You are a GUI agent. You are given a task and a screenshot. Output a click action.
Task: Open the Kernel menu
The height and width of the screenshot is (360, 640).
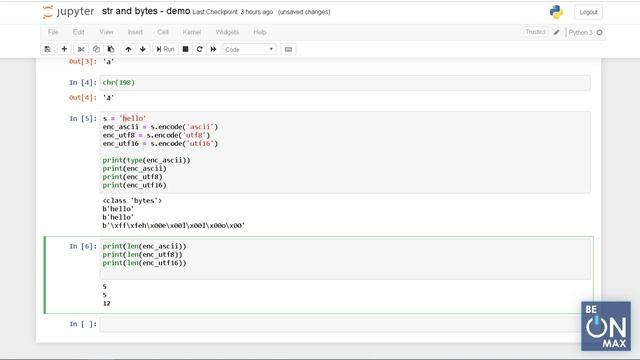(191, 32)
